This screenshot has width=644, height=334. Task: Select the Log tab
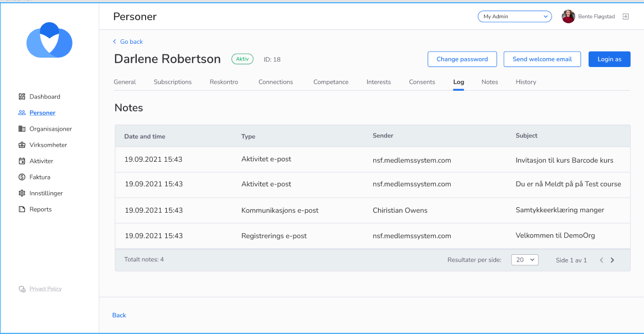(458, 82)
